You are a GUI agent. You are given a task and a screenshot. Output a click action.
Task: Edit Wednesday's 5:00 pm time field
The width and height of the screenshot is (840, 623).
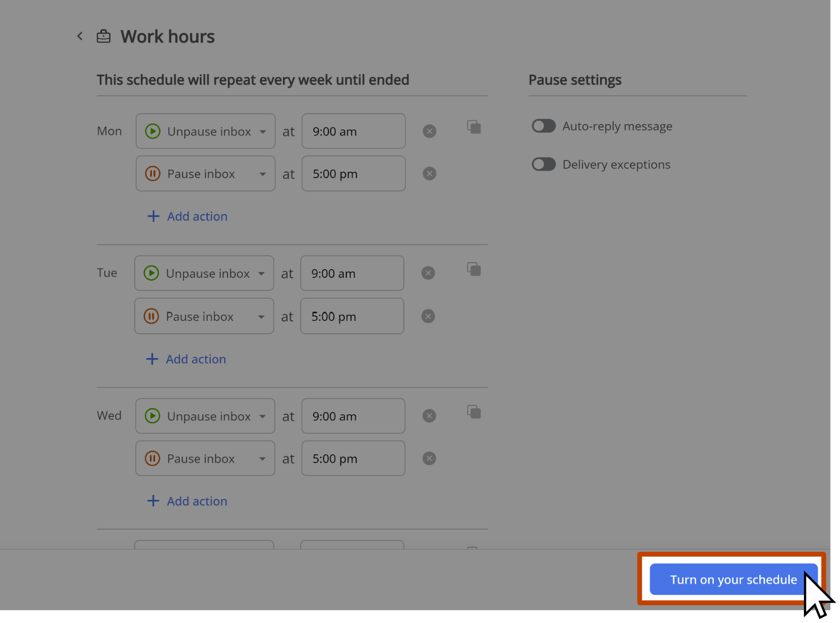353,459
